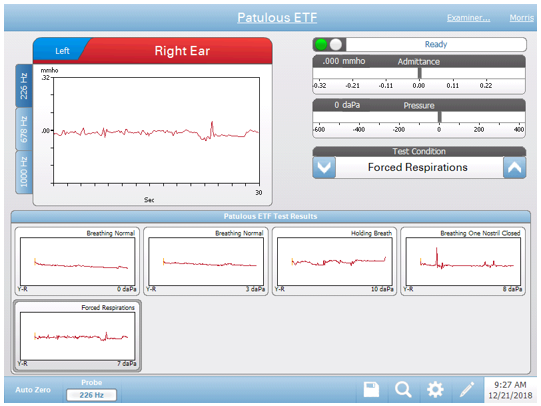The width and height of the screenshot is (541, 406).
Task: Click the Forced Respirations test condition field
Action: (419, 168)
